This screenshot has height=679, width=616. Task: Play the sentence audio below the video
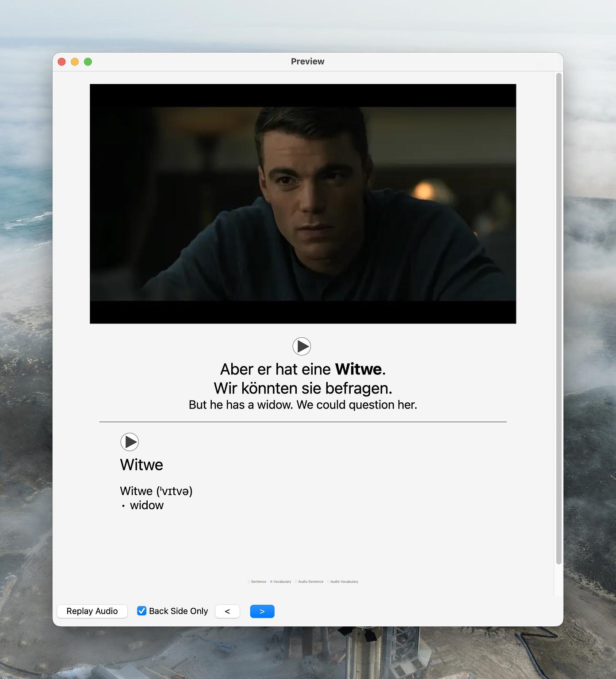pos(302,346)
